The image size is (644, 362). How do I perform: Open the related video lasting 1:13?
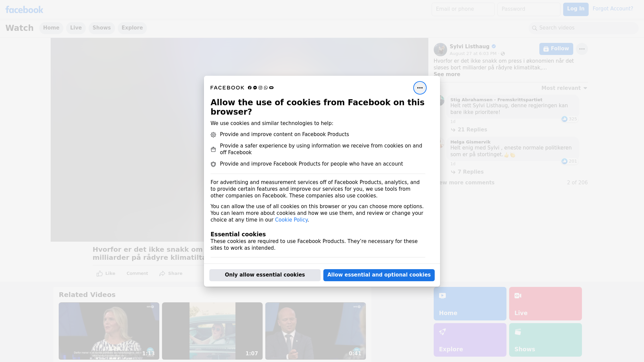click(109, 331)
